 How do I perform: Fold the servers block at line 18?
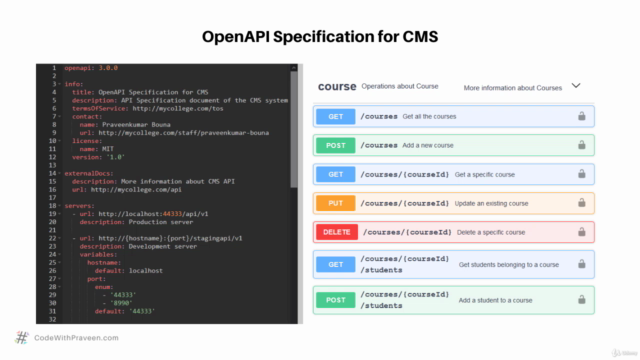60,206
